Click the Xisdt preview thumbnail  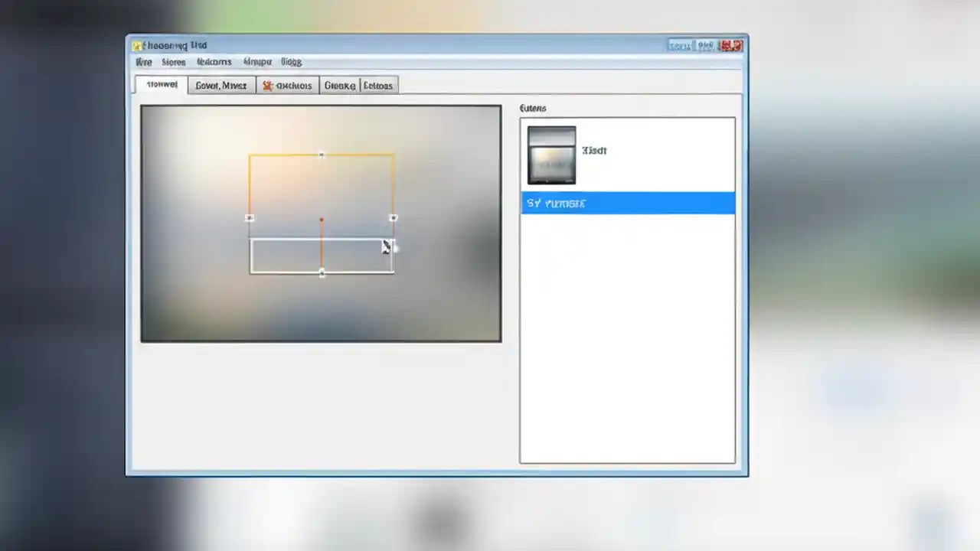pyautogui.click(x=551, y=155)
